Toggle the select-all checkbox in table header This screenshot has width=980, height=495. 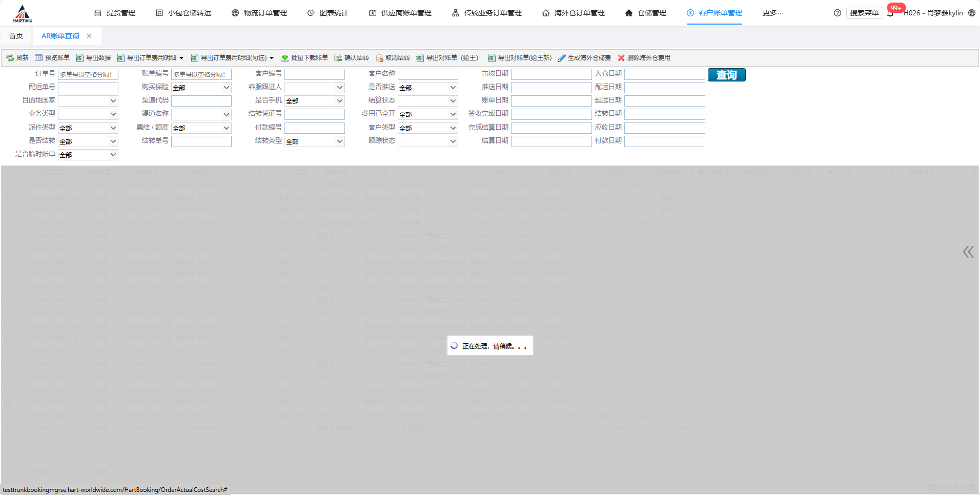tap(22, 172)
